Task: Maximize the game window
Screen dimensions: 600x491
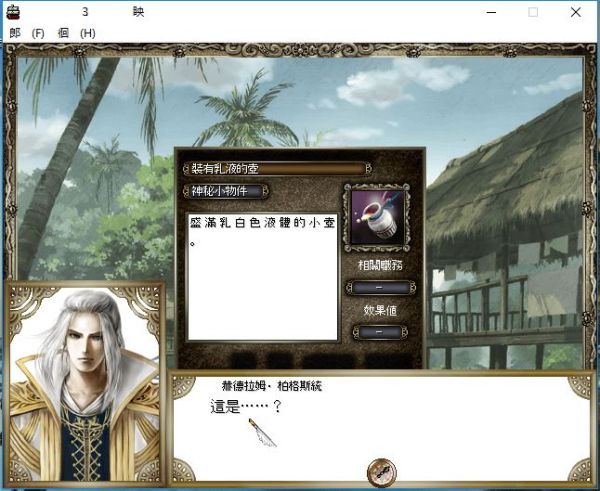Action: click(533, 12)
